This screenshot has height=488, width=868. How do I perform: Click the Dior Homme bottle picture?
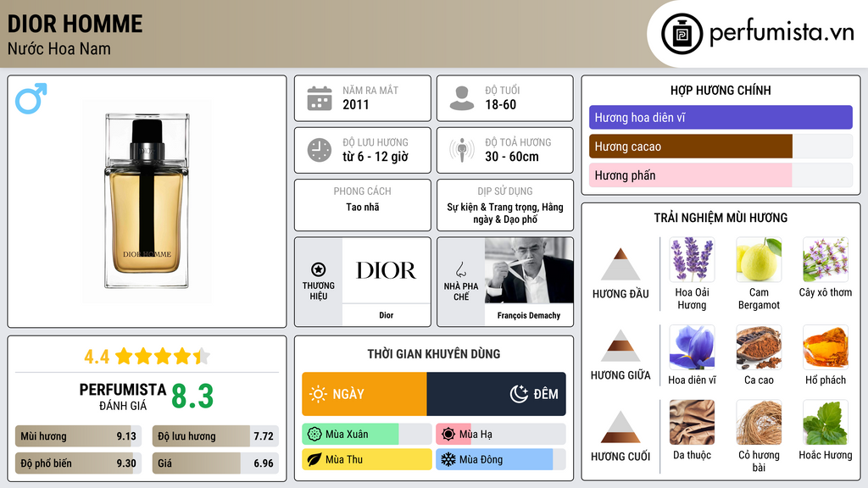pos(147,201)
